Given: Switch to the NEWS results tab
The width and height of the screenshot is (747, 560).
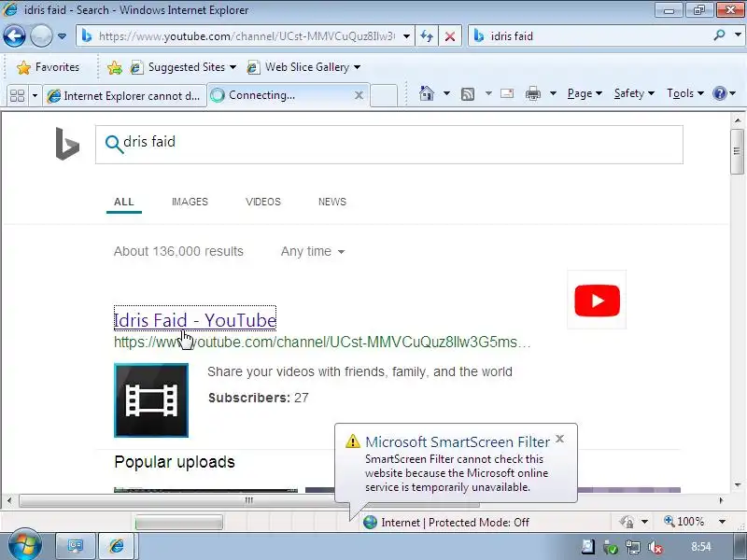Looking at the screenshot, I should tap(332, 202).
